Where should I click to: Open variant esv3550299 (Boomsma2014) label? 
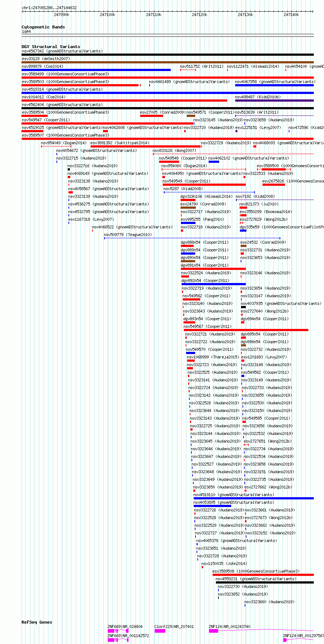[x=266, y=212]
